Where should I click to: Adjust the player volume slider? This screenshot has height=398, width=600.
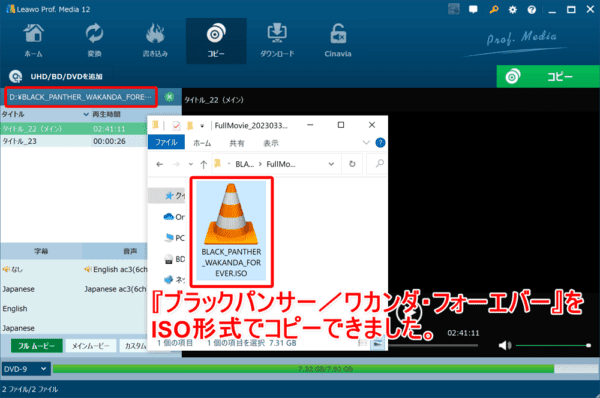pos(553,346)
